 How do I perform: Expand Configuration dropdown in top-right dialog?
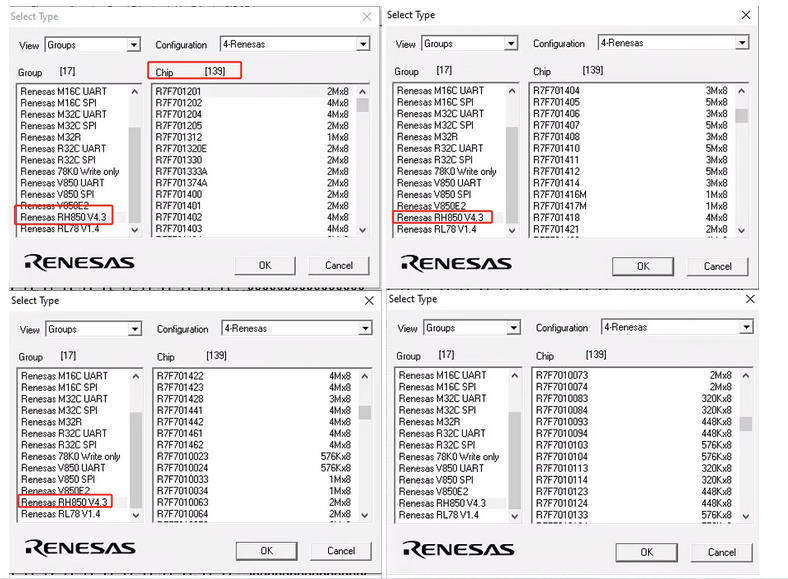[x=741, y=43]
